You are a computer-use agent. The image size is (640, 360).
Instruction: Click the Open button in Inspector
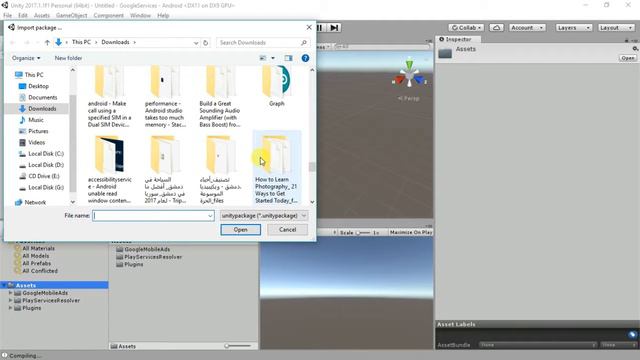[x=627, y=58]
